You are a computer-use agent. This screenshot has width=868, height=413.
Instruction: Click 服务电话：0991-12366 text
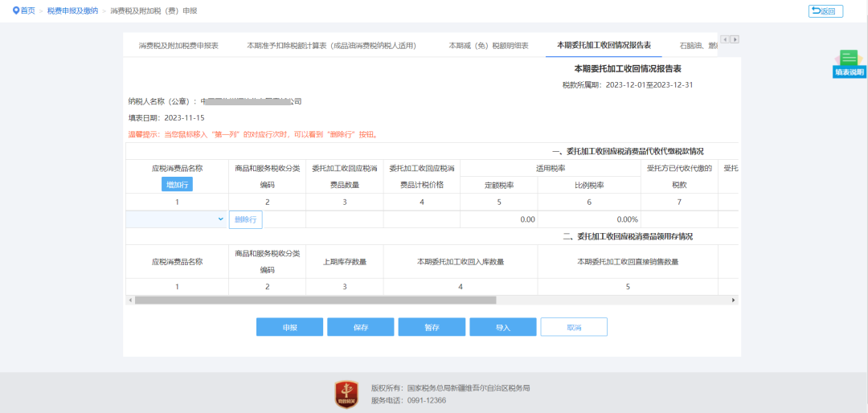(x=408, y=400)
